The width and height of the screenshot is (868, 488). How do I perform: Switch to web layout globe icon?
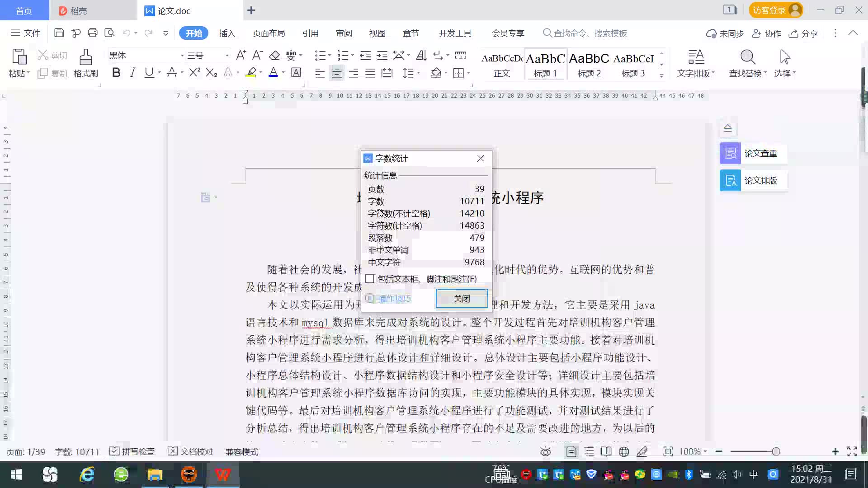624,451
